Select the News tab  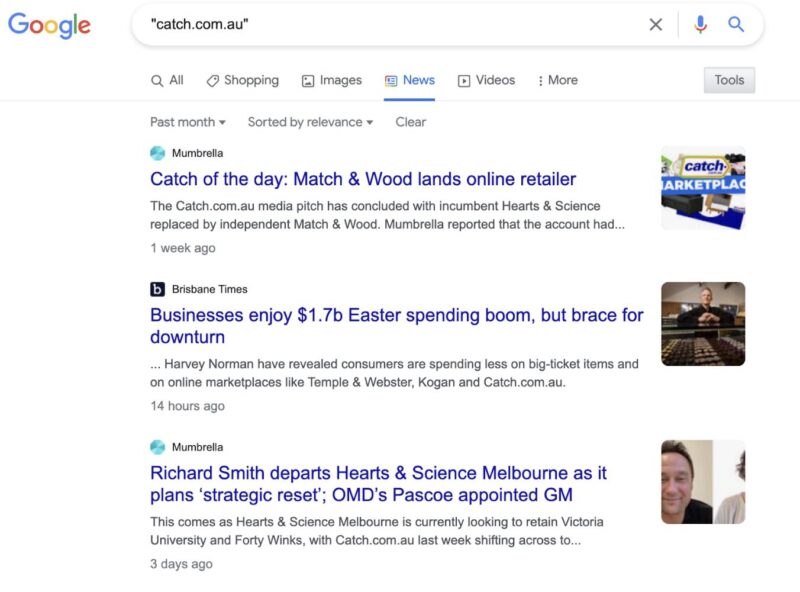(x=410, y=80)
